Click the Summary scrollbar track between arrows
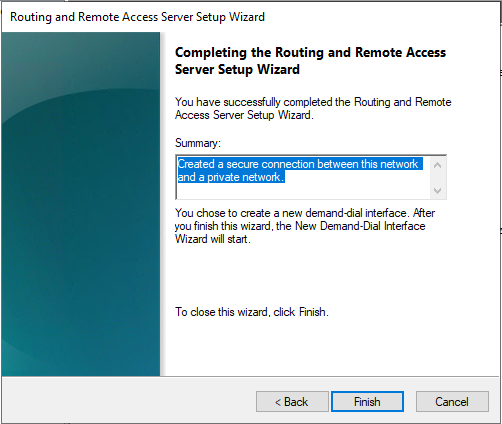The height and width of the screenshot is (424, 502). point(438,178)
